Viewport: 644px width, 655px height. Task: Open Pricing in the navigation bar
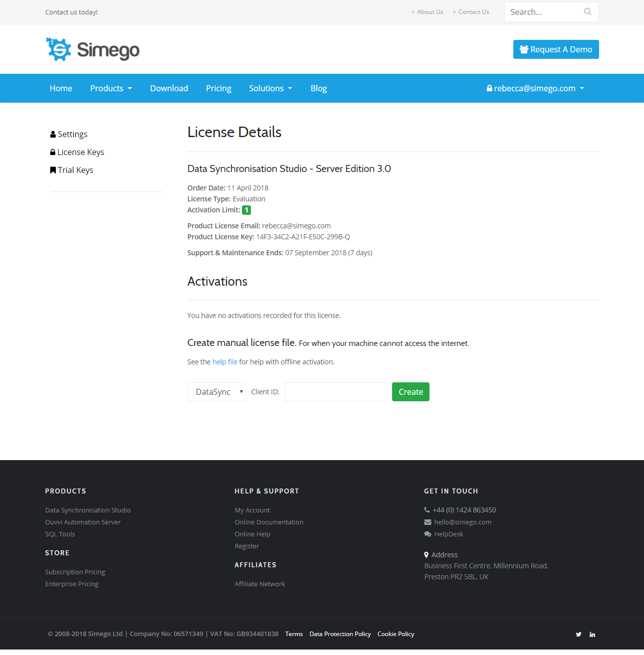218,88
